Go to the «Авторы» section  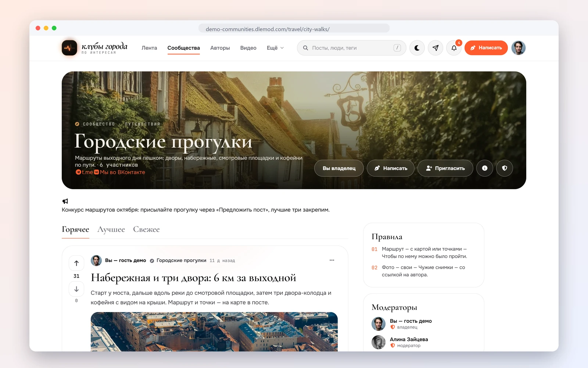click(220, 48)
